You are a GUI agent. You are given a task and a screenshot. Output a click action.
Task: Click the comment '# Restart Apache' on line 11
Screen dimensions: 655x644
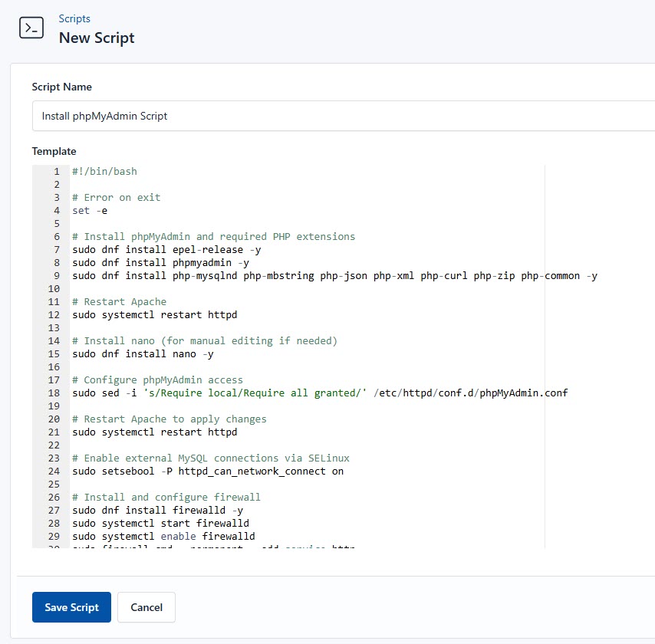coord(119,301)
